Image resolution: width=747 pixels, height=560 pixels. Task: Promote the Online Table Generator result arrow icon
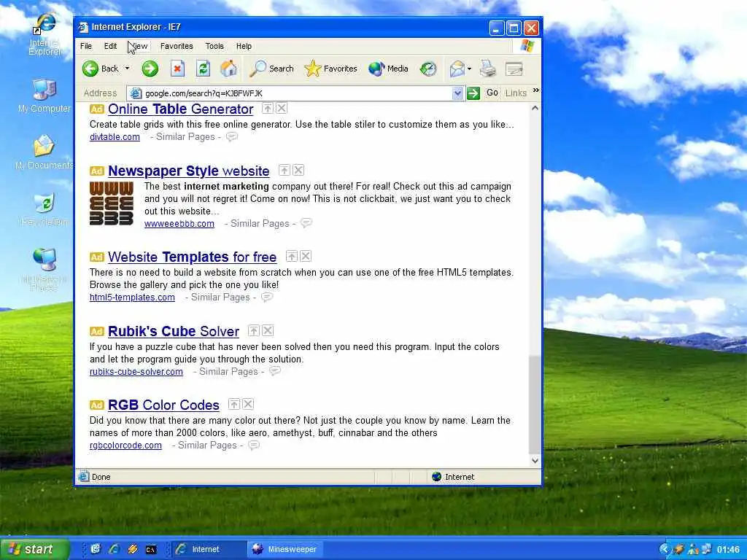268,108
